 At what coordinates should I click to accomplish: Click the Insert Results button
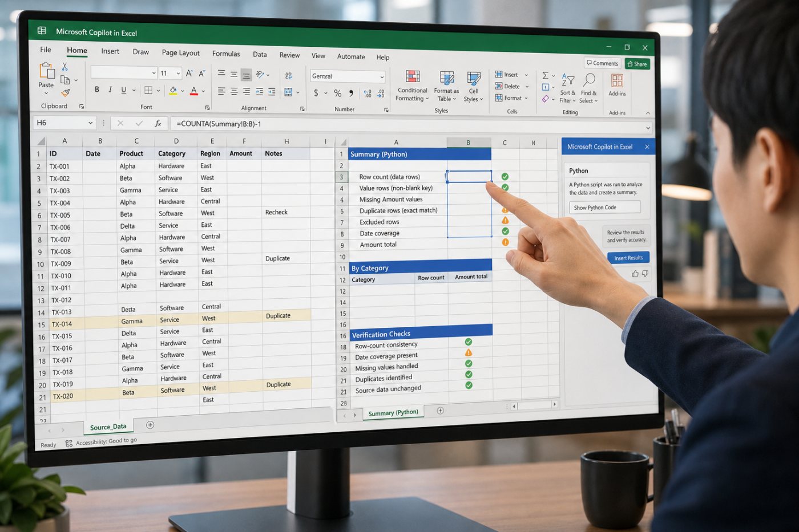point(628,258)
